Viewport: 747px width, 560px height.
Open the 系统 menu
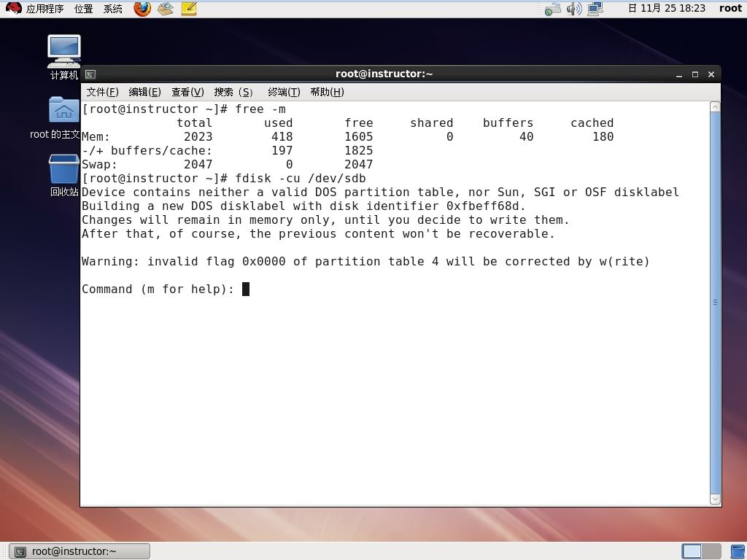coord(113,9)
